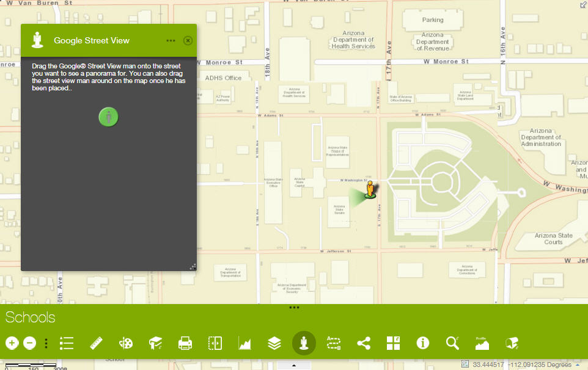Open the Draw palette widget
The image size is (588, 370).
pyautogui.click(x=126, y=343)
